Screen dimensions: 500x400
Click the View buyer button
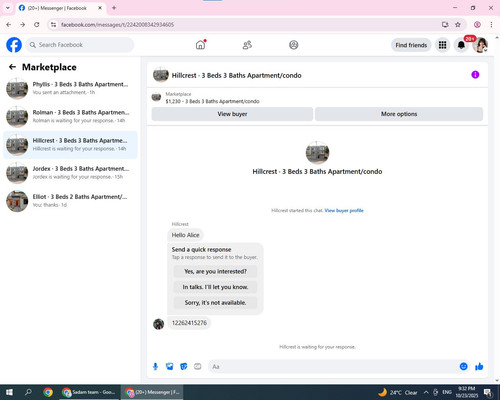(232, 114)
